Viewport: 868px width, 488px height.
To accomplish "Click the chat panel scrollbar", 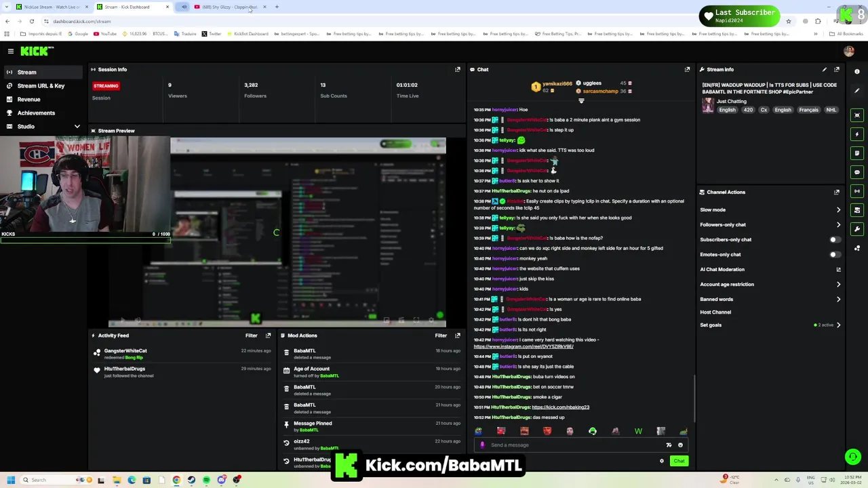I will (x=694, y=399).
